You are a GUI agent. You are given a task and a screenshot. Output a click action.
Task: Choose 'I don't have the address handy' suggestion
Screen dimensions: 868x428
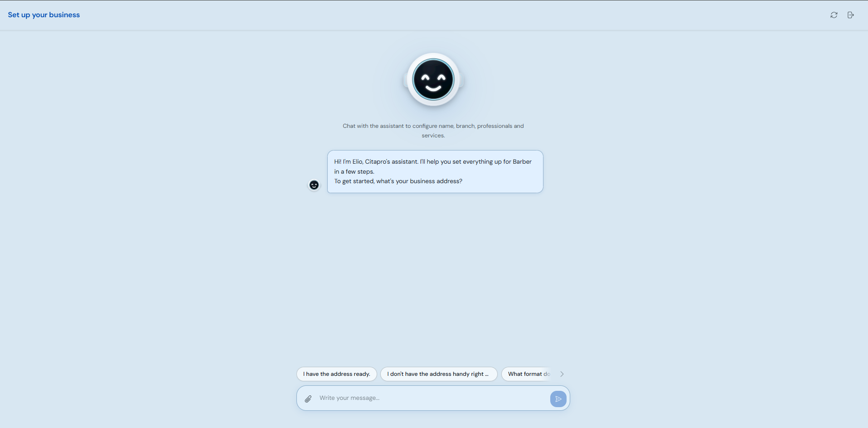pyautogui.click(x=439, y=374)
